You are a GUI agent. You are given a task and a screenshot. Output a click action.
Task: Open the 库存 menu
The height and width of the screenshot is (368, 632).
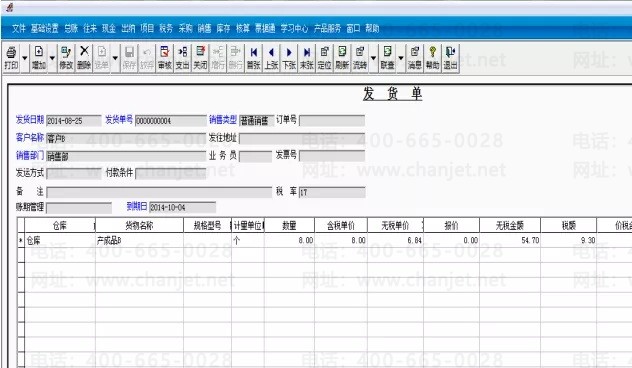click(223, 28)
